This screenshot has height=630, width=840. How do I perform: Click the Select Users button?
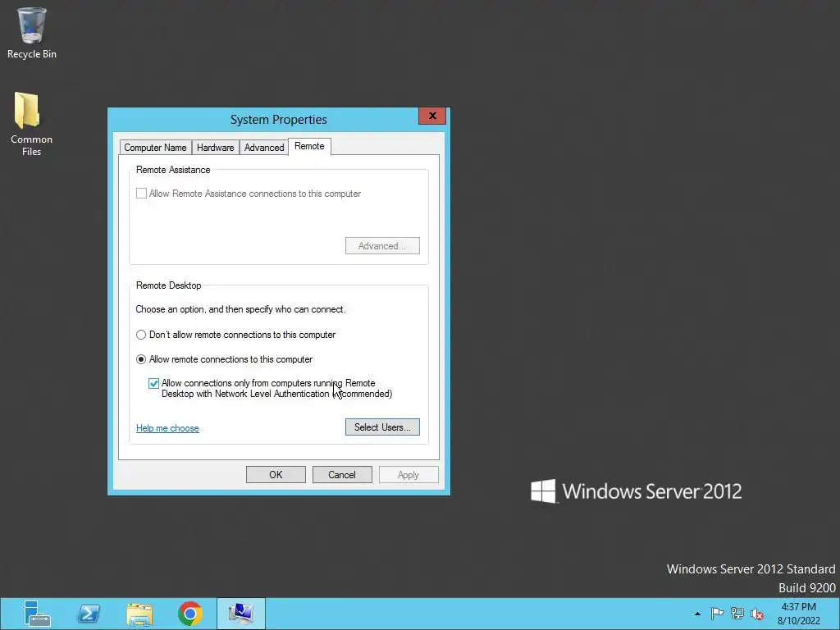tap(382, 427)
